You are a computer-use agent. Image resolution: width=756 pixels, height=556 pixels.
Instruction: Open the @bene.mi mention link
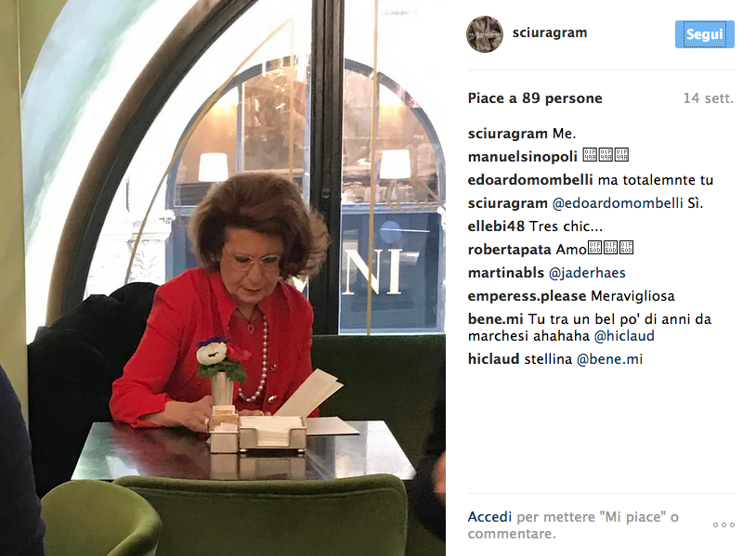click(609, 359)
